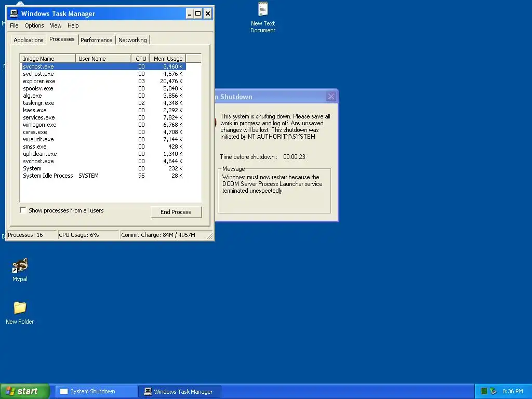The width and height of the screenshot is (532, 399).
Task: Click the Task Manager title bar icon
Action: 14,14
